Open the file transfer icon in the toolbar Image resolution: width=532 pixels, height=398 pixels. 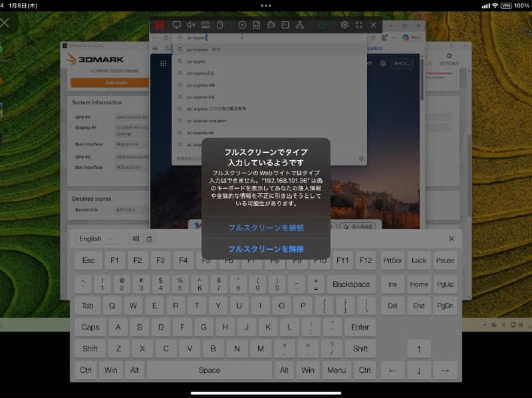click(x=255, y=25)
